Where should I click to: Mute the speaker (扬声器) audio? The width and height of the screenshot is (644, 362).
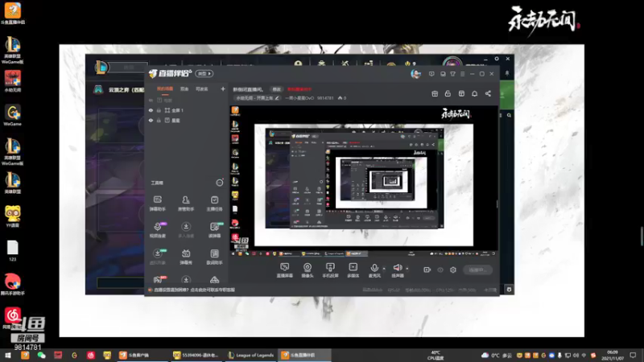pos(397,270)
